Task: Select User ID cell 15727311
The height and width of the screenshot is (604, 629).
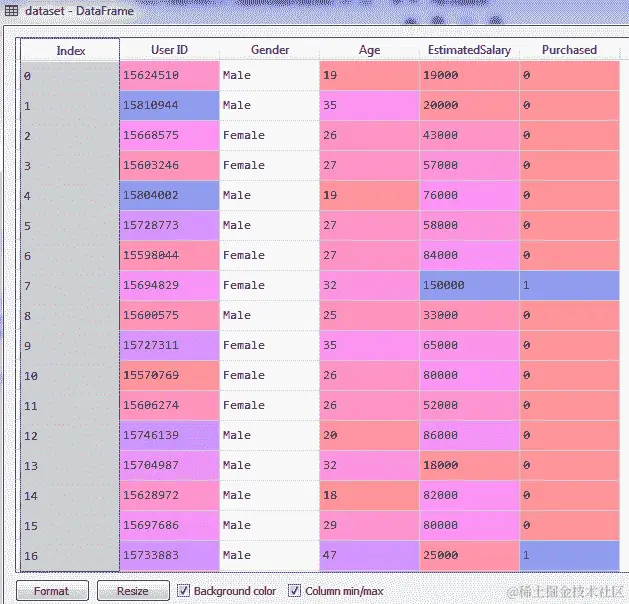Action: click(x=169, y=346)
